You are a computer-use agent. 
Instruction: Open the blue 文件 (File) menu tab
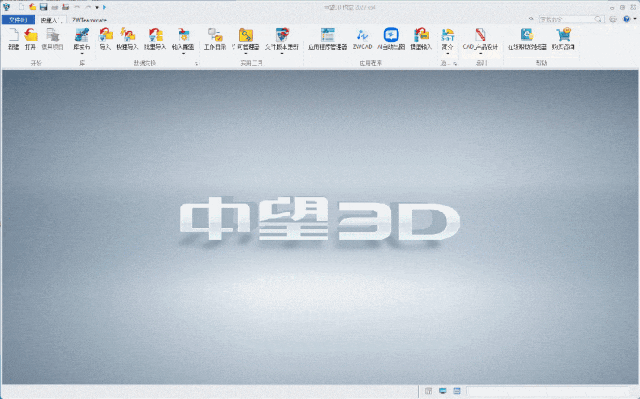click(x=18, y=20)
